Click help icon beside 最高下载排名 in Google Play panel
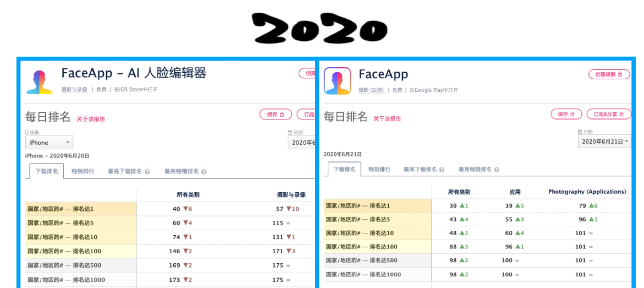Screen dimensions: 644x288 coord(442,170)
